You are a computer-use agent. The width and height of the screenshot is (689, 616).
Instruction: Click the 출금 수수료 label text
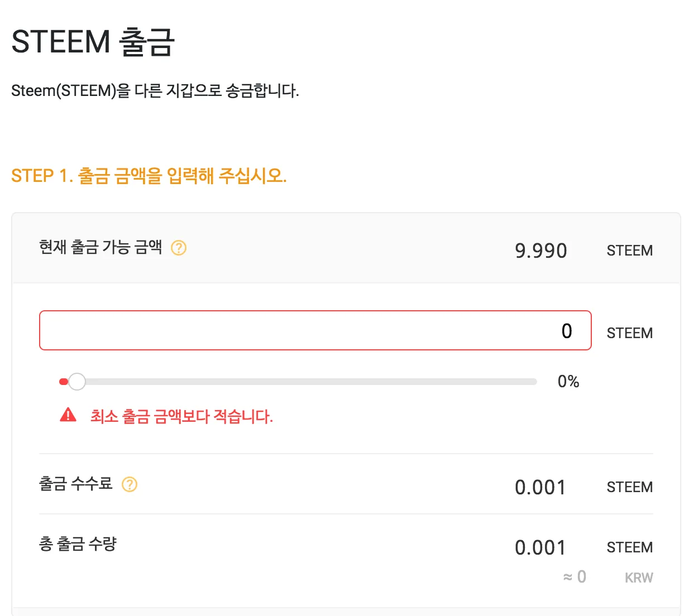[76, 483]
